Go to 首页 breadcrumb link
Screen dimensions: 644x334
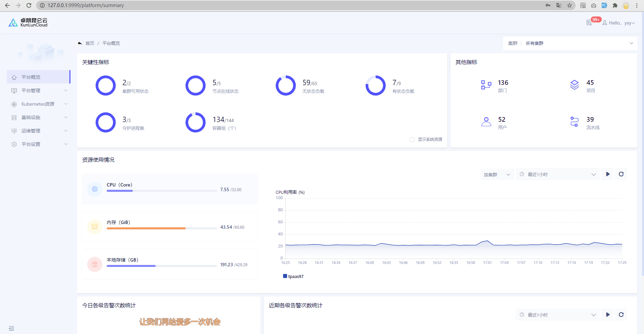point(90,43)
